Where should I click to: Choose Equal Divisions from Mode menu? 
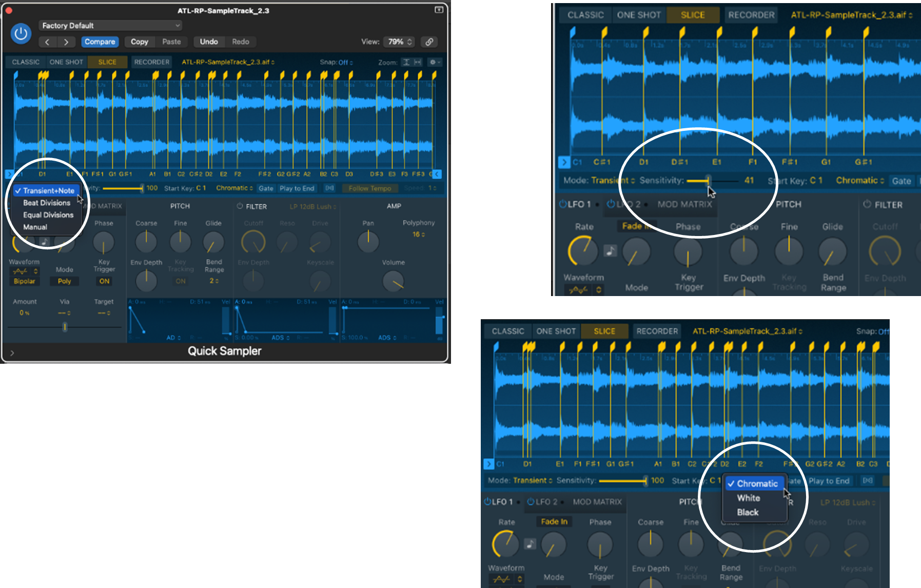48,215
